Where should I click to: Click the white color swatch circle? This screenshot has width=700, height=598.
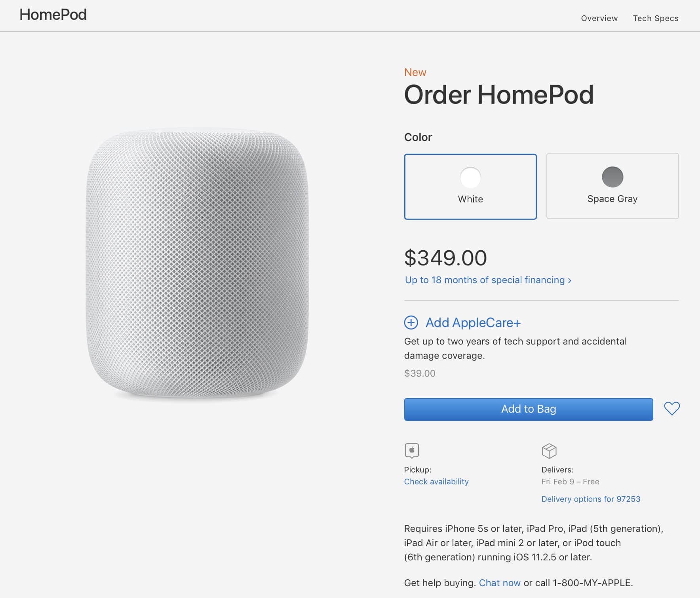470,177
